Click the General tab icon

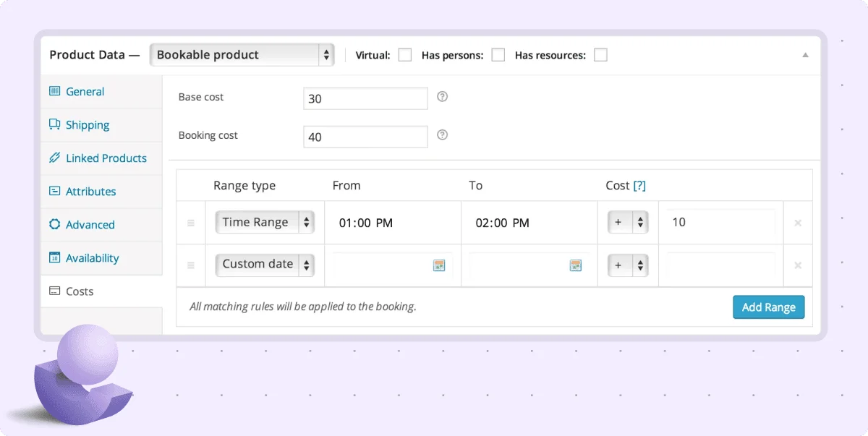[x=54, y=91]
